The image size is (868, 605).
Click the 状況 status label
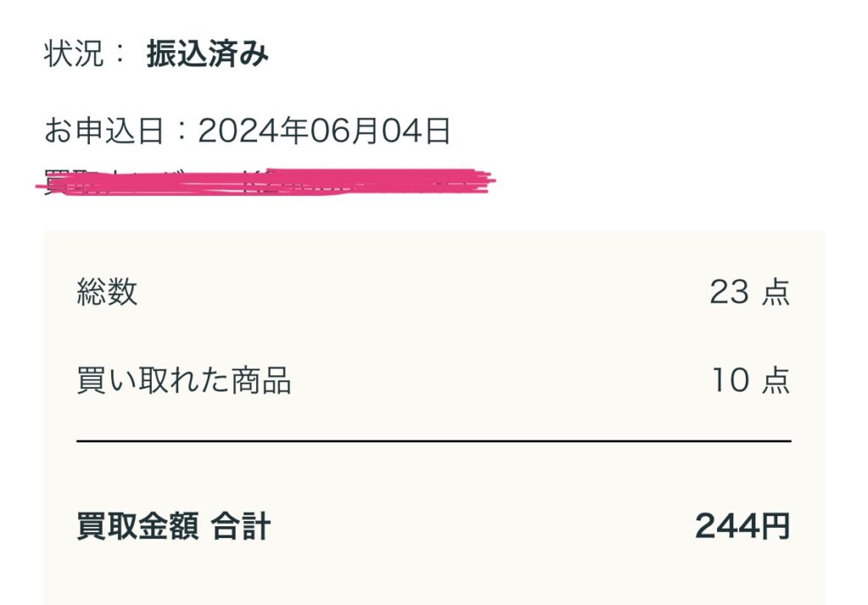point(74,53)
